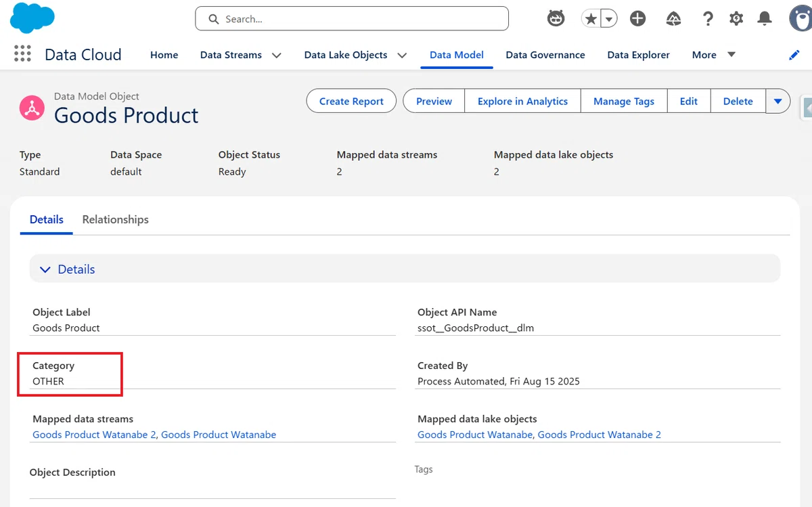Open the more actions dropdown beside Delete
812x507 pixels.
[778, 101]
